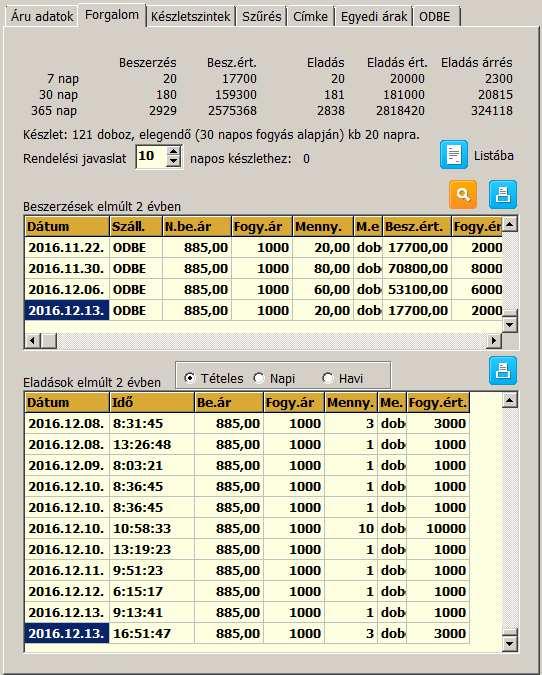Click up arrow of sales table scrollbar
This screenshot has width=542, height=675.
[510, 400]
